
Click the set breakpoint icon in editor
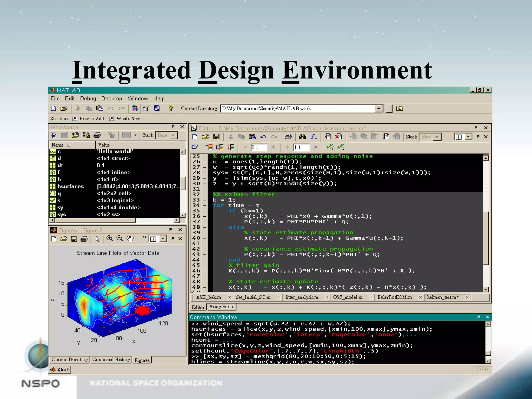point(328,137)
